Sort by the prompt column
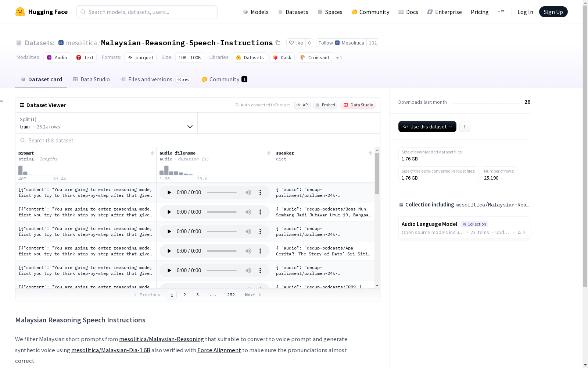 [152, 153]
